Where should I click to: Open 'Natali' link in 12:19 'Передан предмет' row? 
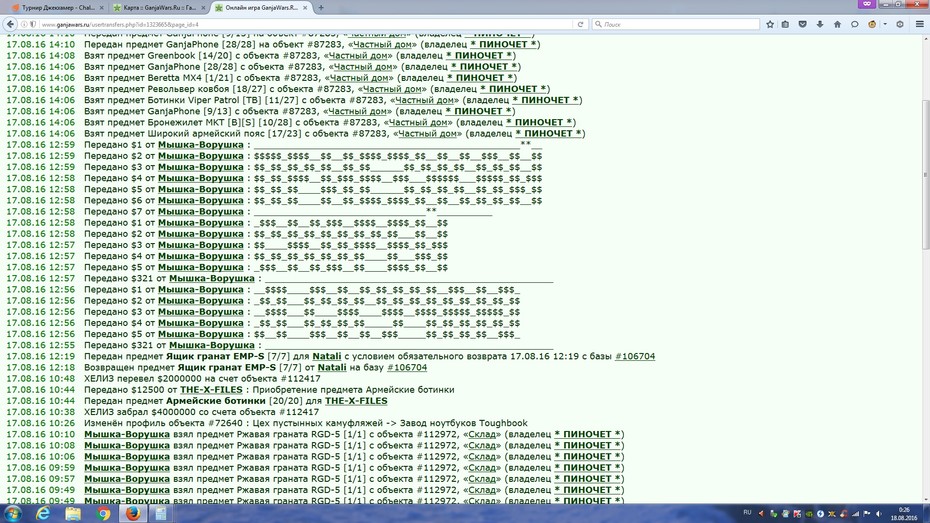click(327, 356)
